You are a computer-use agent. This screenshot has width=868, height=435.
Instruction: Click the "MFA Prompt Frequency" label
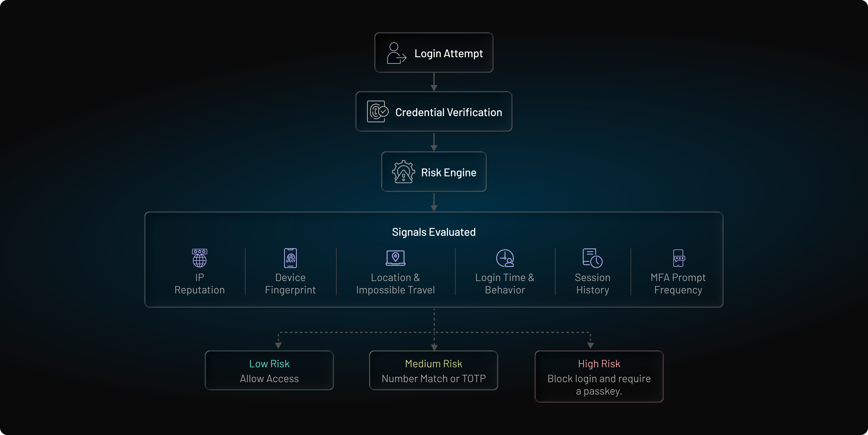(678, 283)
